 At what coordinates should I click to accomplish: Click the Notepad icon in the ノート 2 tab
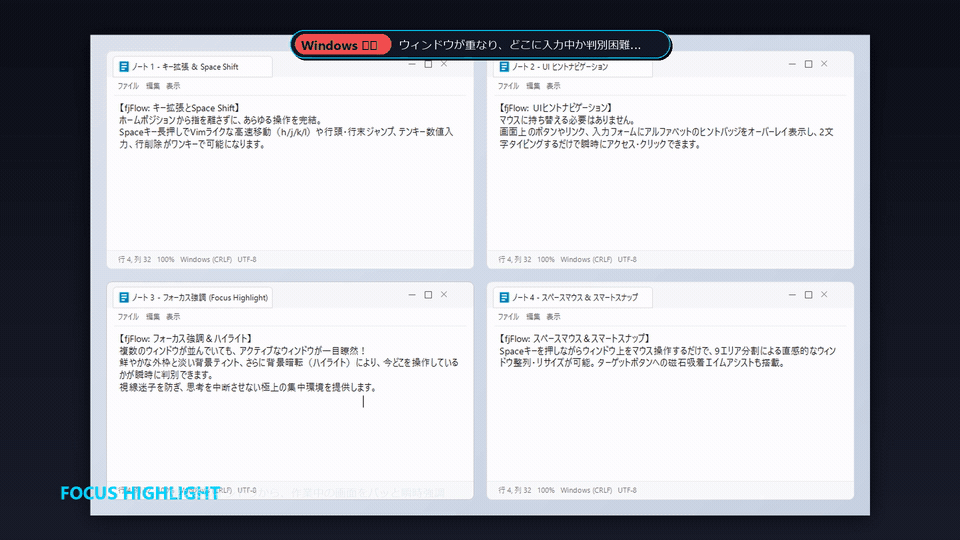point(504,67)
